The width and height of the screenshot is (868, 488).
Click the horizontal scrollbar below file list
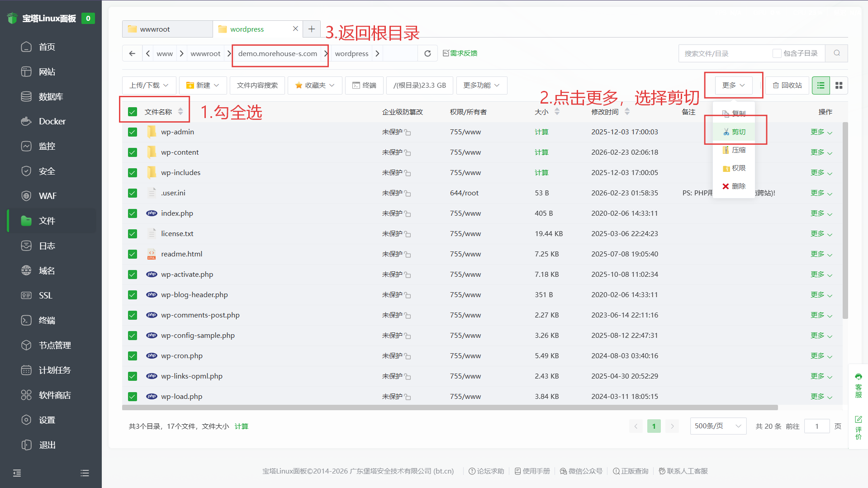pos(450,407)
